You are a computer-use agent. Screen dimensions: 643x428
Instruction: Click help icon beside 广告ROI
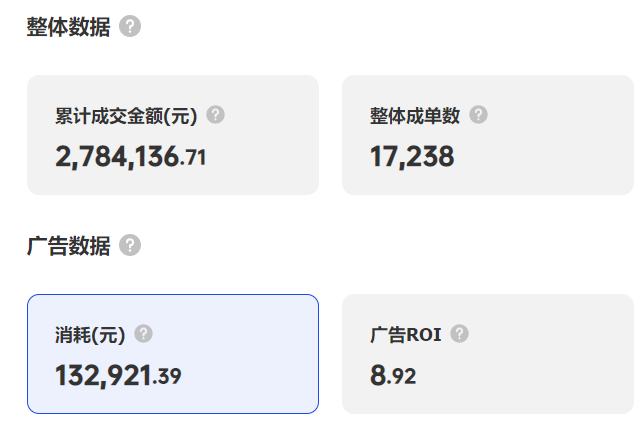(x=459, y=334)
